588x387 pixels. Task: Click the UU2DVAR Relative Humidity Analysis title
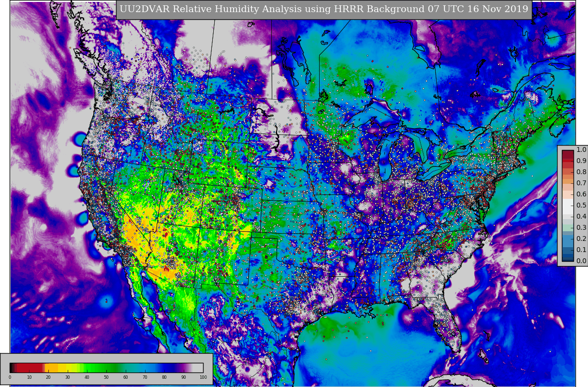[324, 9]
